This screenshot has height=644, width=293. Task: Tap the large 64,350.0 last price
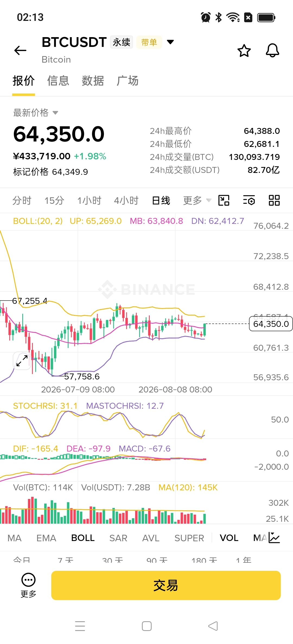pyautogui.click(x=59, y=134)
